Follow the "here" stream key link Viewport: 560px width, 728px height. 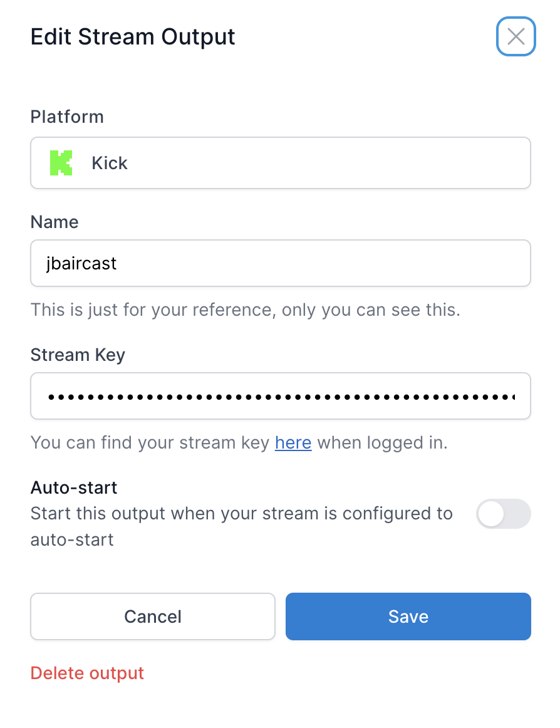[x=293, y=443]
